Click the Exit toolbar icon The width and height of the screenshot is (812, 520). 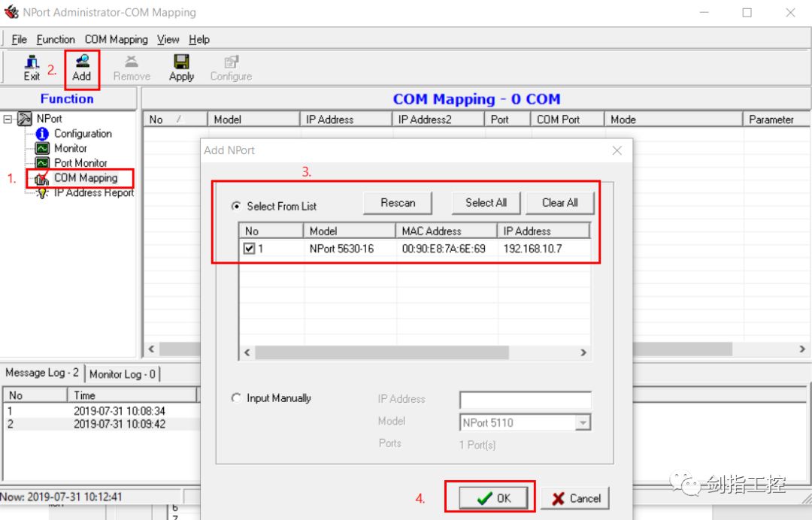click(x=32, y=68)
